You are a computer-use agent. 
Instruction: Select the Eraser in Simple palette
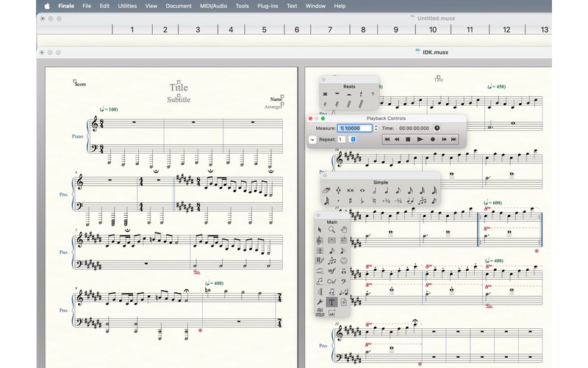click(x=326, y=191)
